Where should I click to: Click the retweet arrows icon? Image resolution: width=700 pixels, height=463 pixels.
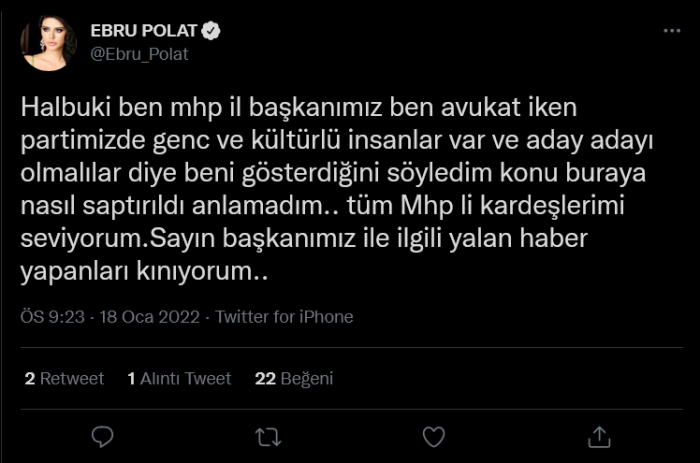tap(268, 437)
